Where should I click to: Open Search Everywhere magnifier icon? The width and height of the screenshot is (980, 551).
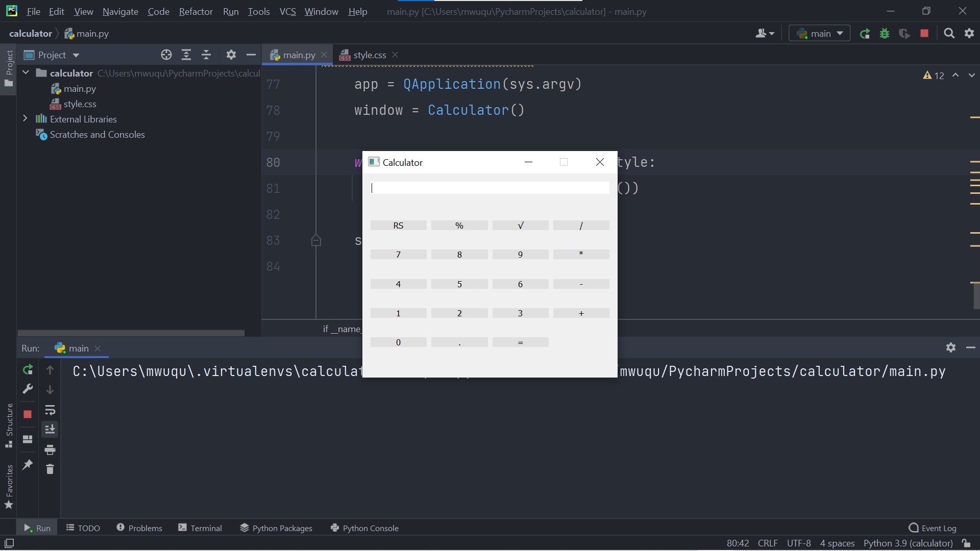coord(949,34)
